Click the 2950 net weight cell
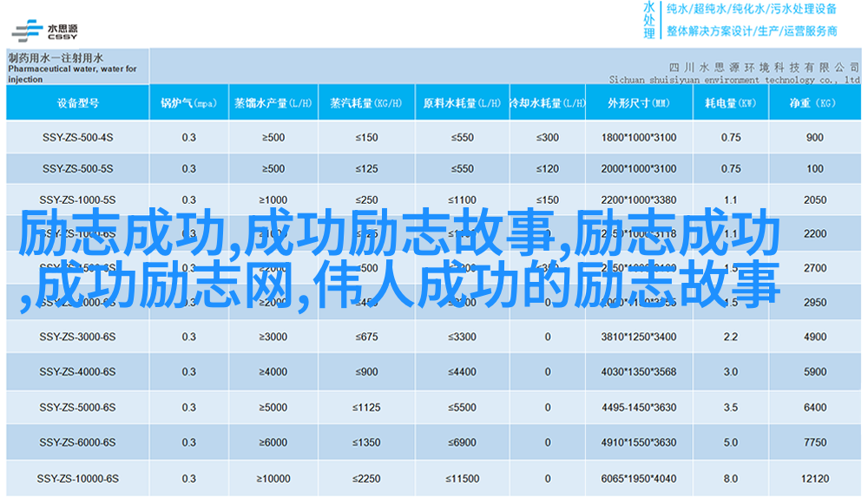This screenshot has height=504, width=868. pyautogui.click(x=815, y=302)
